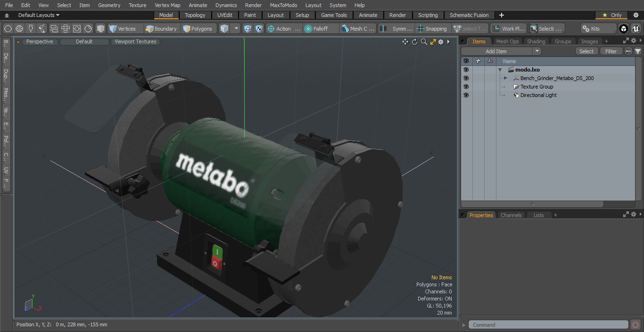Click the viewport pan move icon

point(405,42)
